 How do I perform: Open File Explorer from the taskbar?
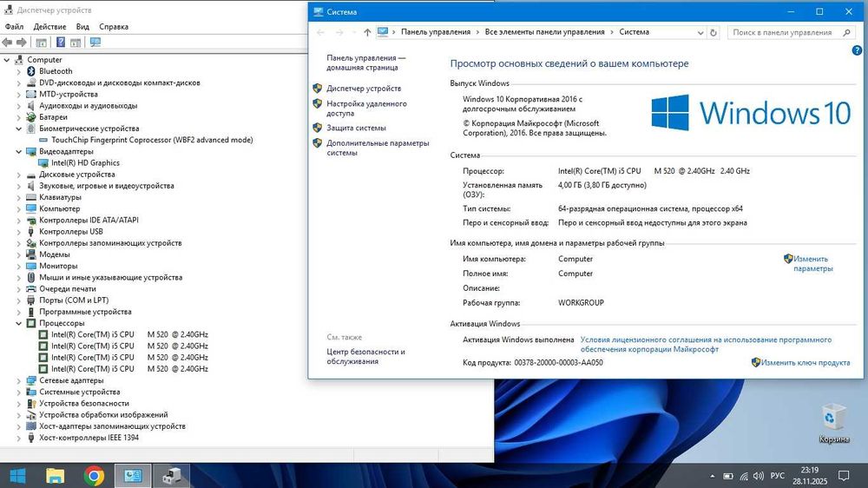(x=56, y=476)
